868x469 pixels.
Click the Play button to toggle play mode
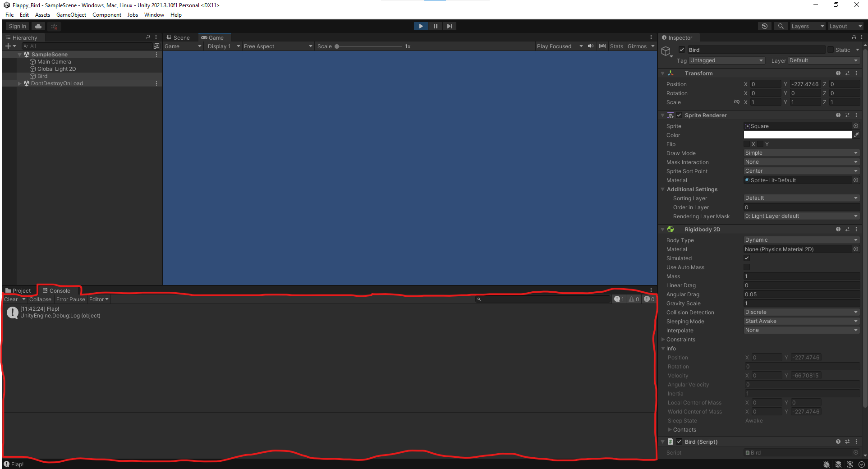[x=421, y=26]
